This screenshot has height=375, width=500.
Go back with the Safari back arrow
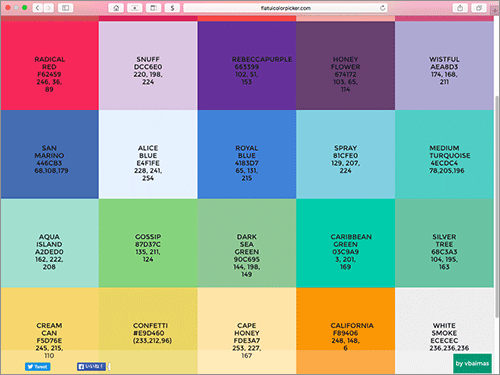tap(38, 8)
